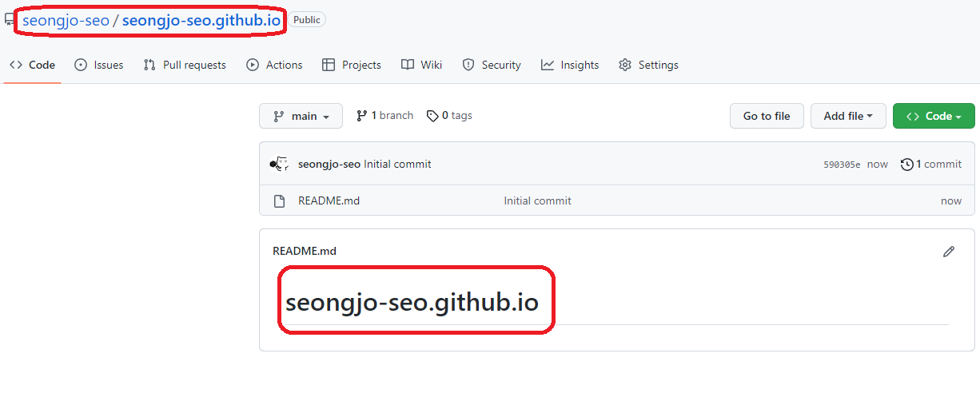The image size is (980, 397).
Task: Open the Projects tab
Action: [x=351, y=65]
